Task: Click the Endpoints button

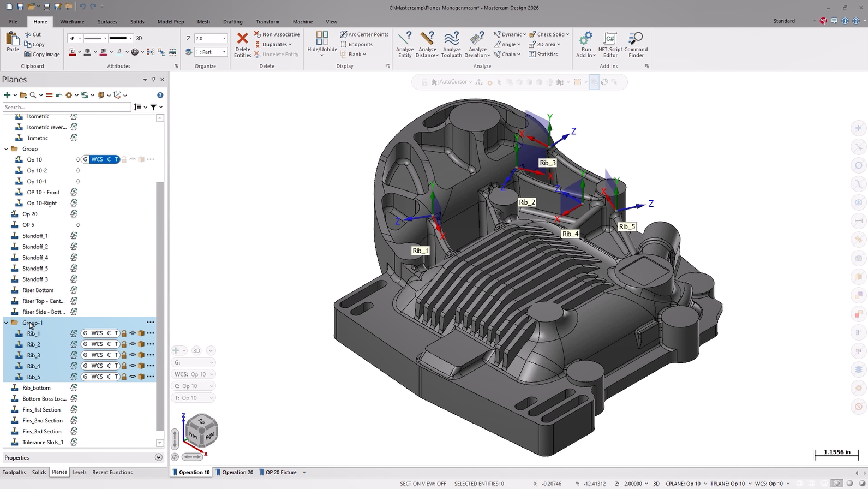Action: pyautogui.click(x=356, y=44)
